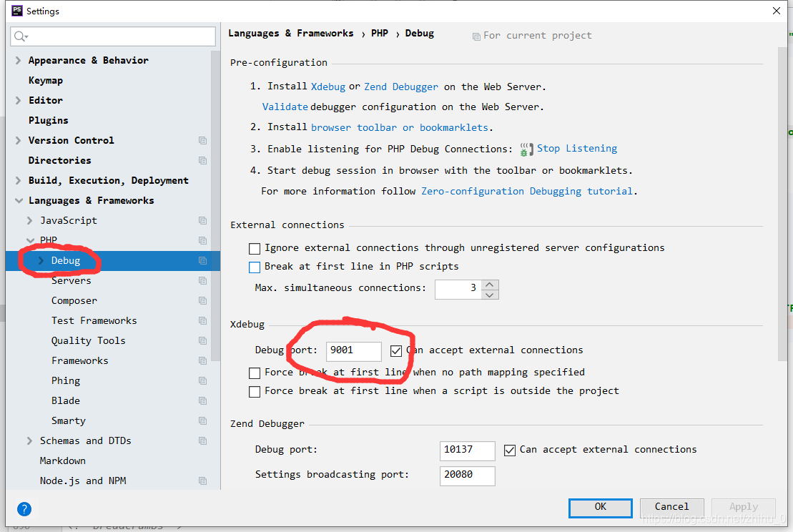
Task: Toggle Force break when no path mapping specified
Action: [x=255, y=373]
